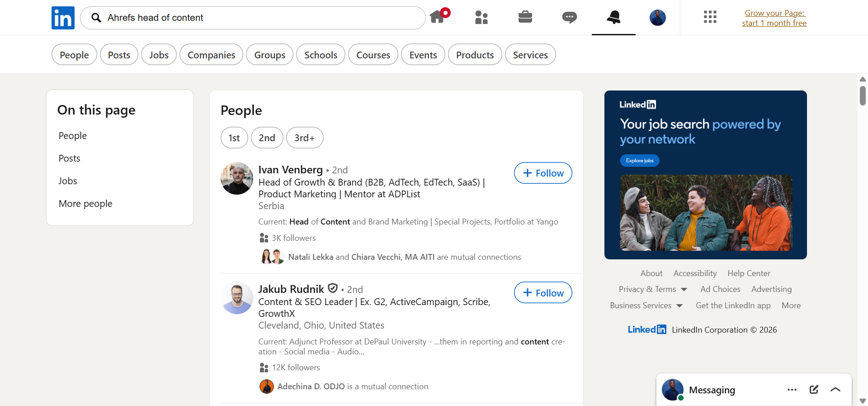Select the Posts search filter
The height and width of the screenshot is (406, 868).
click(119, 55)
